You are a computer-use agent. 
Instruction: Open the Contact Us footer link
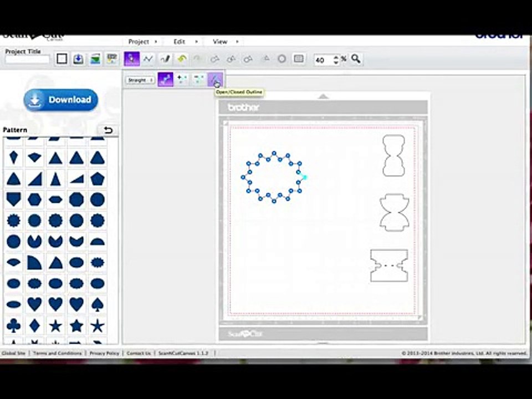[139, 353]
